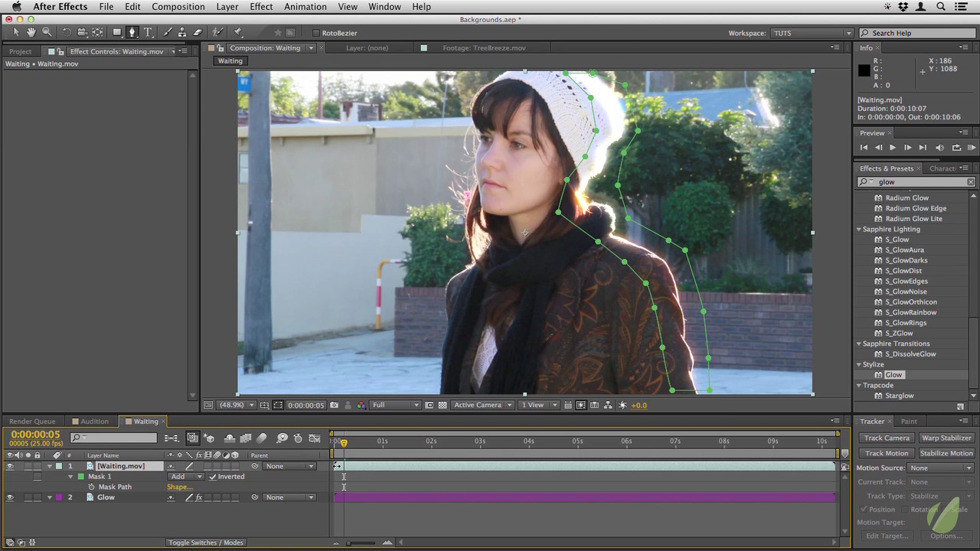Viewport: 980px width, 551px height.
Task: Open the resolution Full dropdown
Action: [395, 405]
